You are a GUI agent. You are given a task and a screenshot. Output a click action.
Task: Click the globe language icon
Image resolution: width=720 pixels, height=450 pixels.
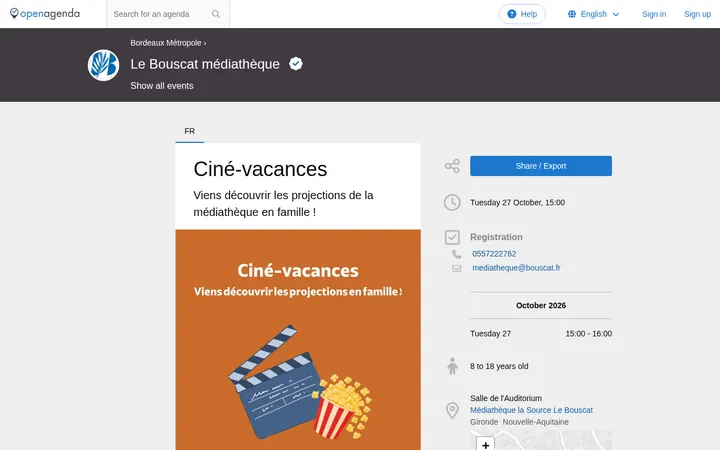tap(572, 14)
